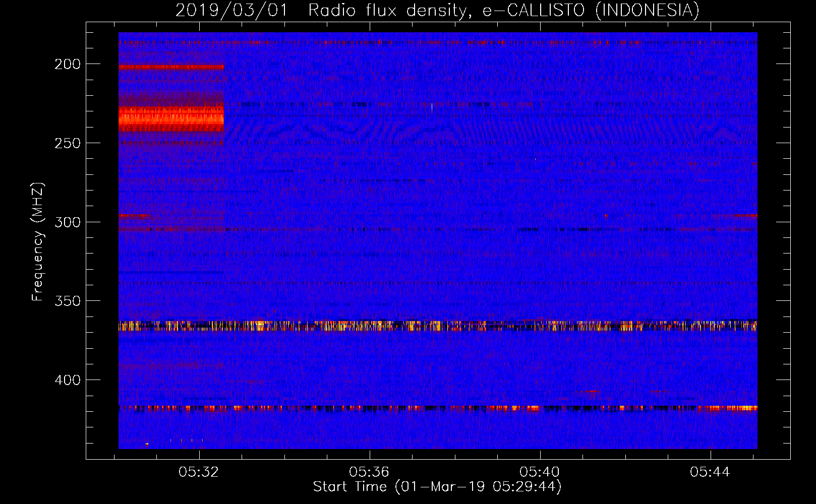Click the 05:32 time tick label
The image size is (816, 504).
click(x=199, y=472)
